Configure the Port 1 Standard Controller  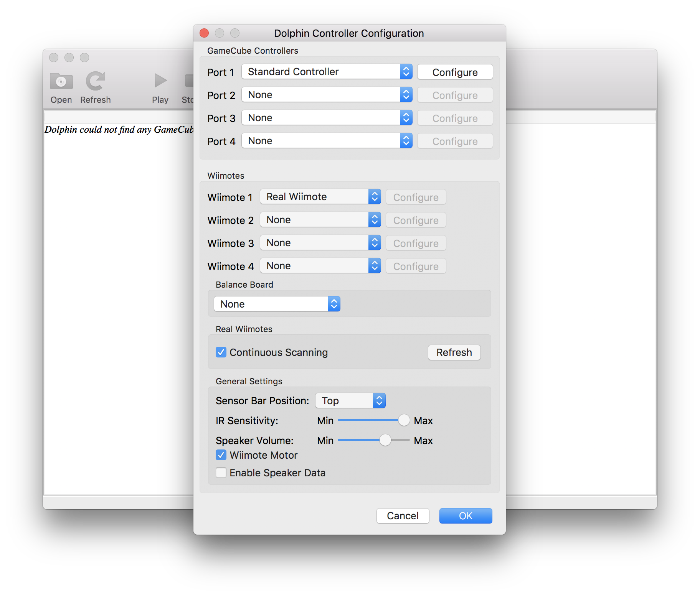click(455, 72)
